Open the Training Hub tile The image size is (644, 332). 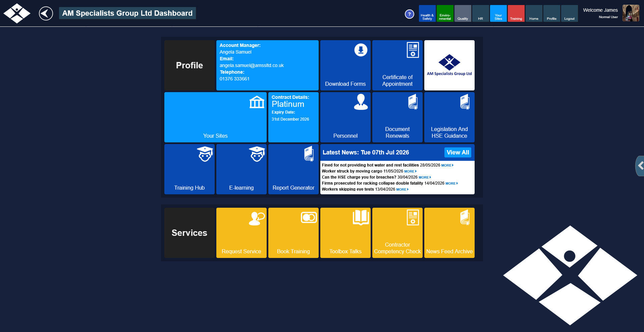pyautogui.click(x=190, y=169)
